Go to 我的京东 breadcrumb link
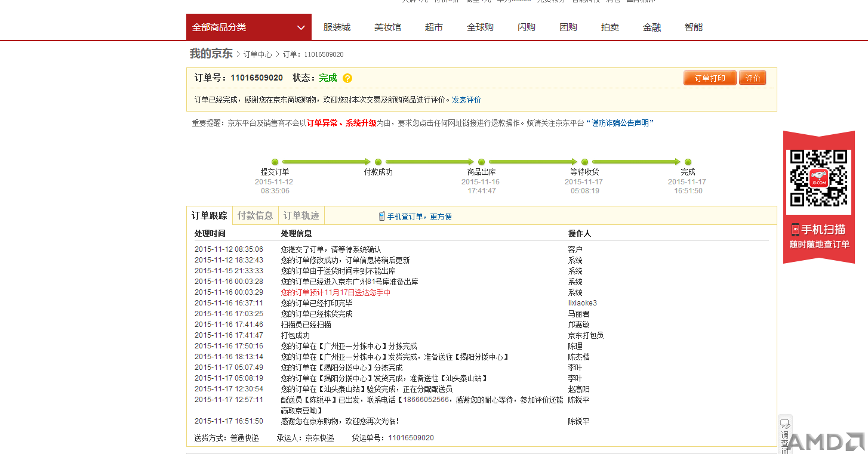Viewport: 868px width, 454px height. (211, 54)
